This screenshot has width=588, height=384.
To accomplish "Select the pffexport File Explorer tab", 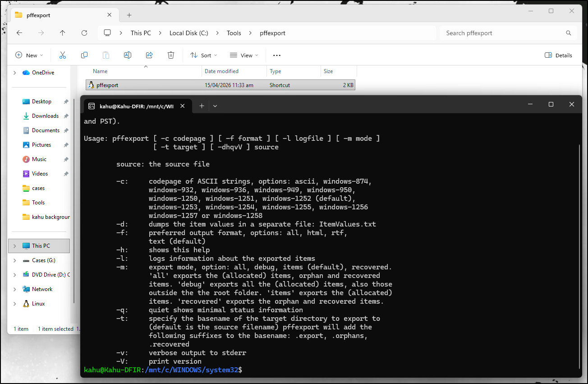I will pos(64,15).
